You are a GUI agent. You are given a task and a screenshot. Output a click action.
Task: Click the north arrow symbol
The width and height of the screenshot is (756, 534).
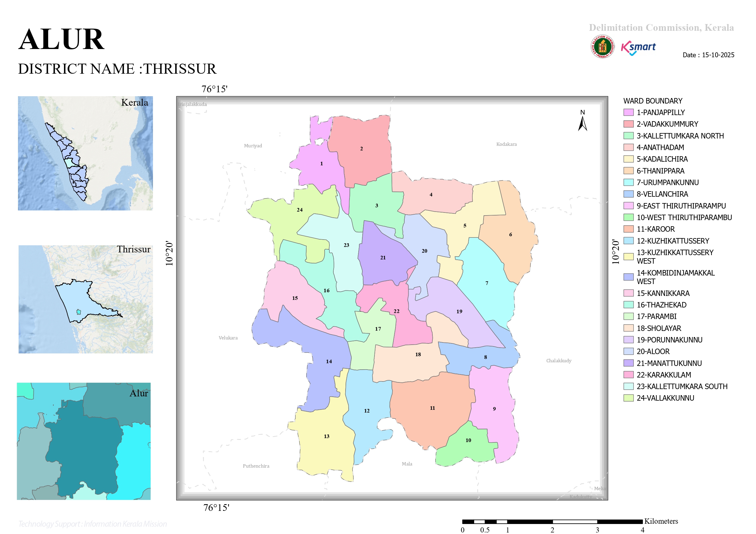pos(583,121)
